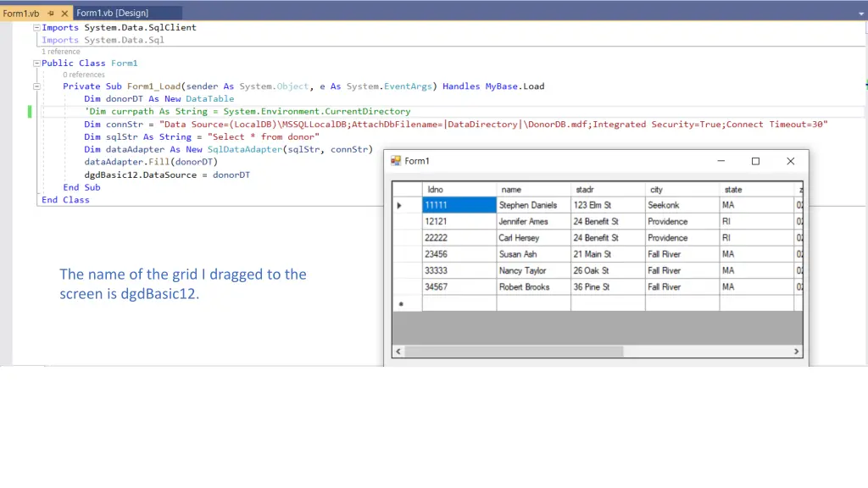
Task: Select the Seekonk city cell
Action: point(682,205)
